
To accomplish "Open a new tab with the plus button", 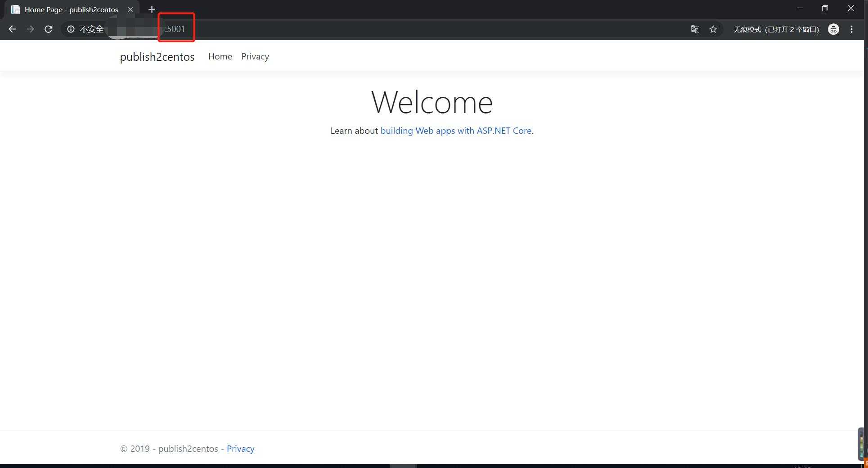I will tap(152, 9).
